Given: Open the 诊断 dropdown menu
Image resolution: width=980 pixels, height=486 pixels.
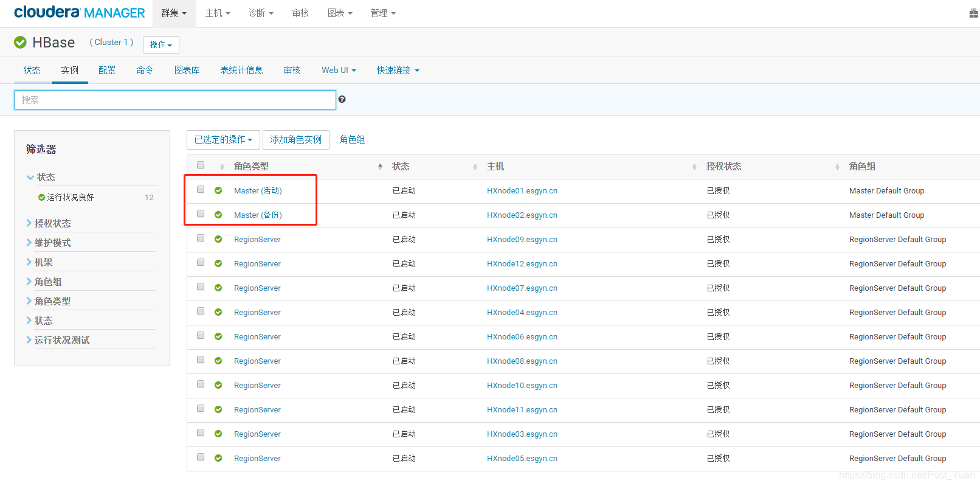Looking at the screenshot, I should pyautogui.click(x=261, y=13).
